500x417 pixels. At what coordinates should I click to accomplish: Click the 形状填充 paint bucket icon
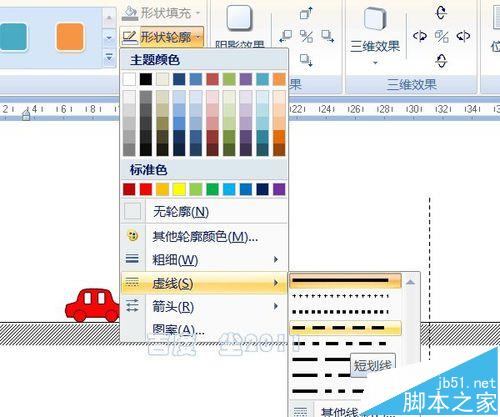(x=130, y=13)
